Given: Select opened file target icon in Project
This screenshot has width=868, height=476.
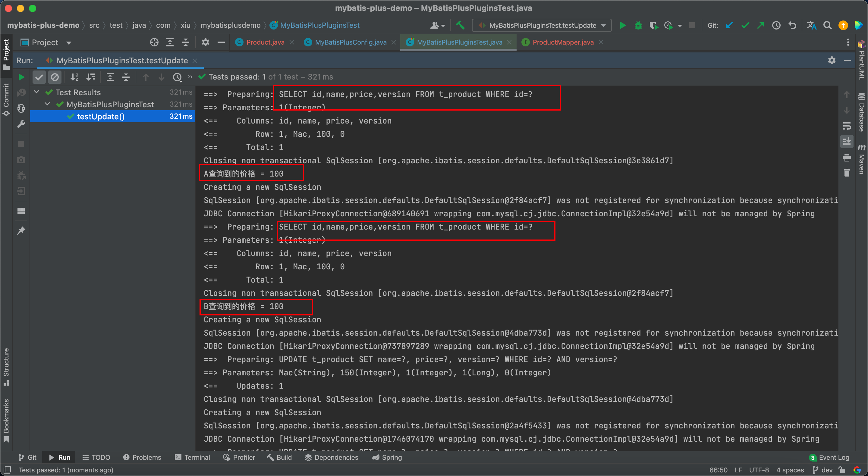Looking at the screenshot, I should (x=154, y=42).
